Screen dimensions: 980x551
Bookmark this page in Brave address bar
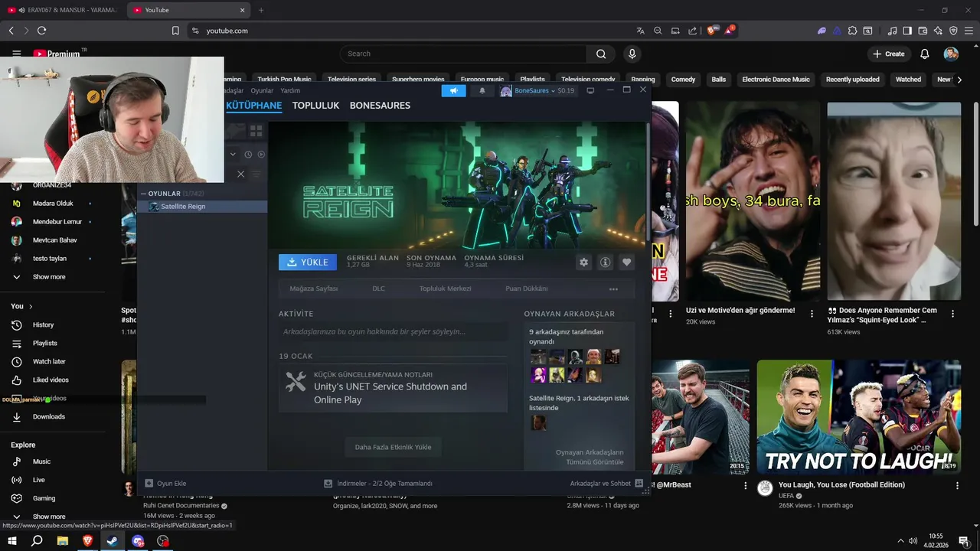pyautogui.click(x=175, y=31)
